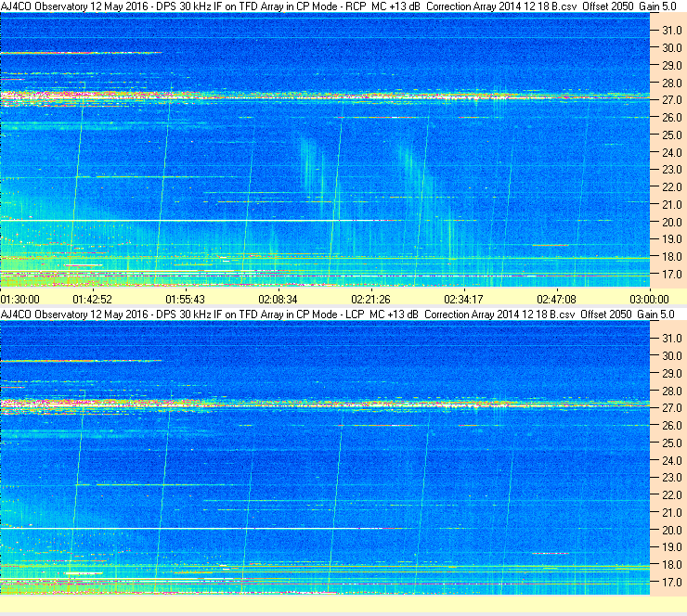Select the 22.0 label on RCP chart
Viewport: 687px width, 616px height.
(x=672, y=187)
